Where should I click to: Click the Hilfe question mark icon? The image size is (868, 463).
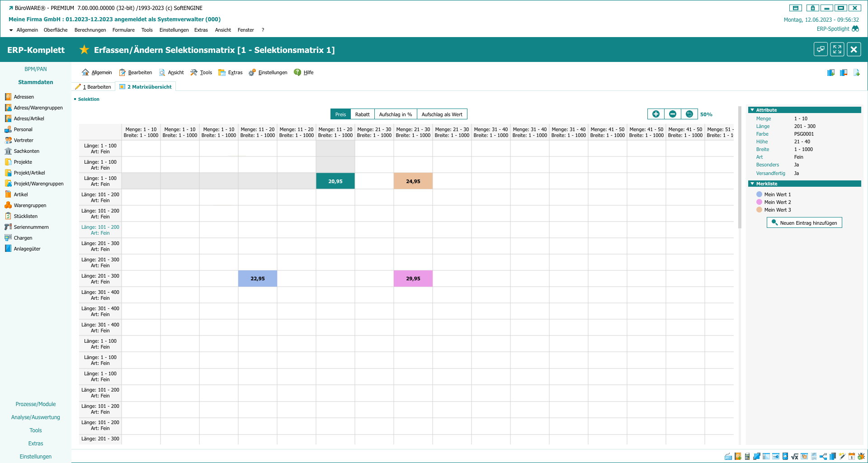(x=297, y=72)
